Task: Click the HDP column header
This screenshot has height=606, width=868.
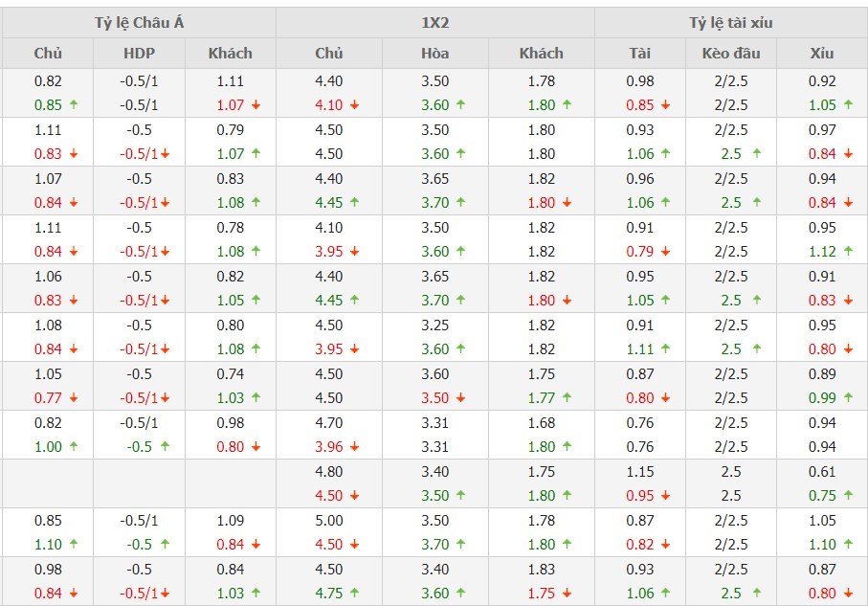Action: (140, 54)
